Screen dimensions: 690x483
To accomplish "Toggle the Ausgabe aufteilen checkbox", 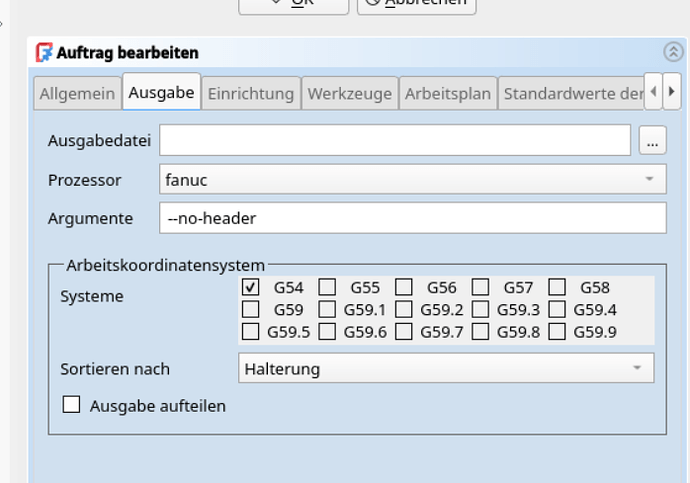I will pos(72,406).
